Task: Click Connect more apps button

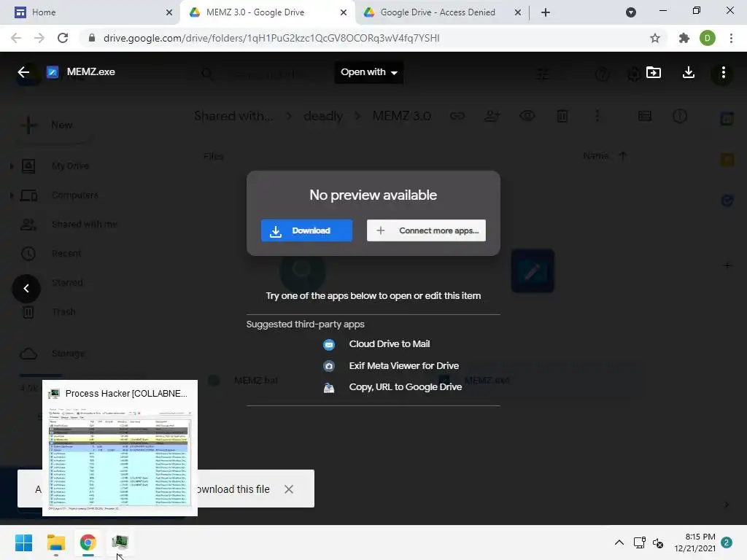Action: 426,230
